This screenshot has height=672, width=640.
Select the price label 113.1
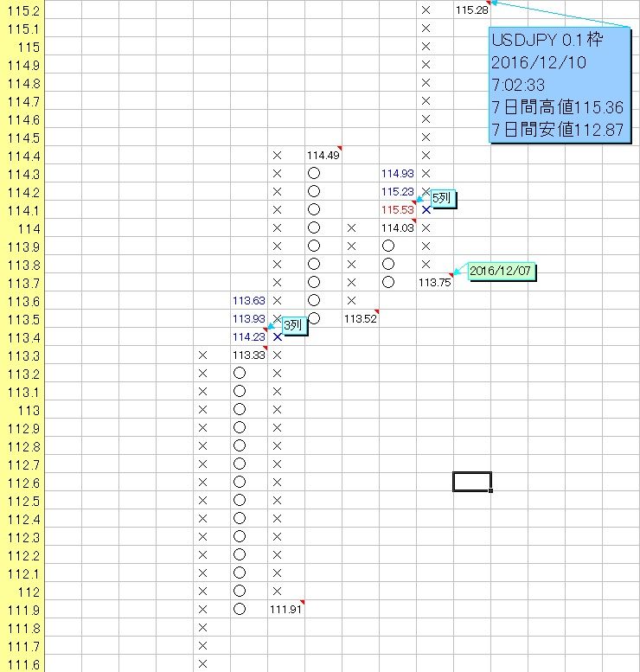(23, 392)
